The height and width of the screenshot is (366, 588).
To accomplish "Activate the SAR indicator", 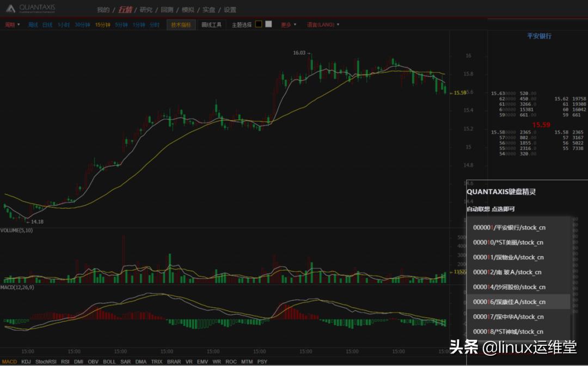I will [x=126, y=361].
